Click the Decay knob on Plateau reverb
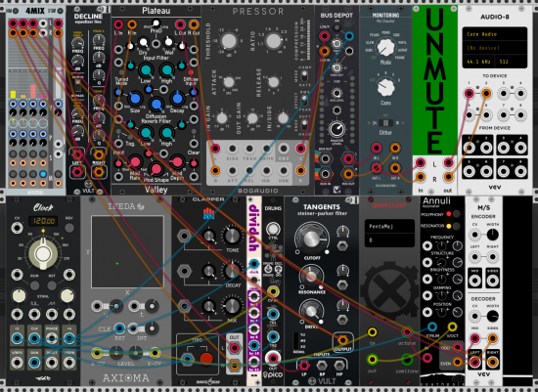 [177, 99]
